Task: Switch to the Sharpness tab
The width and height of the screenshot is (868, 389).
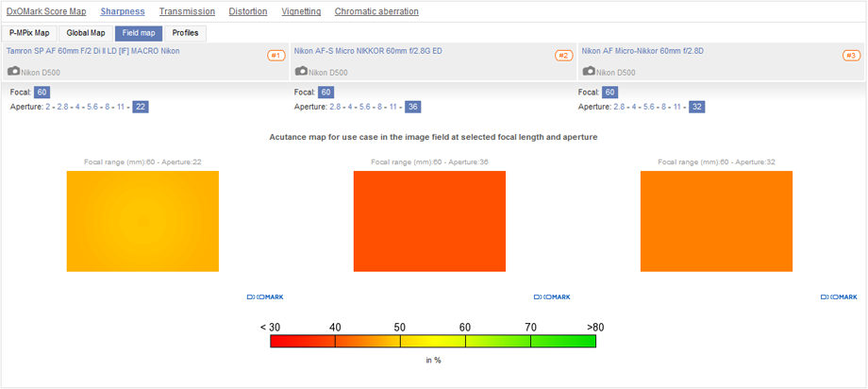Action: 123,11
